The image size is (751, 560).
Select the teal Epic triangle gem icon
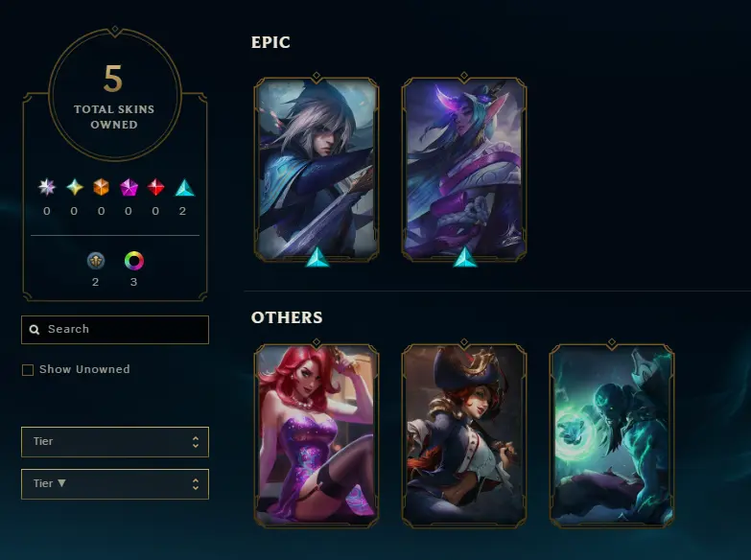(x=184, y=188)
